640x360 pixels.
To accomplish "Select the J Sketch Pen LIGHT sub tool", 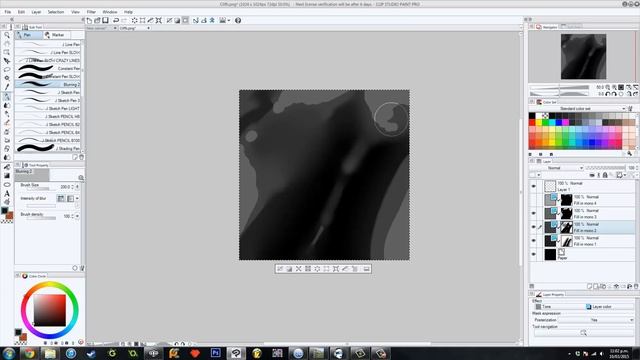I will (48, 108).
